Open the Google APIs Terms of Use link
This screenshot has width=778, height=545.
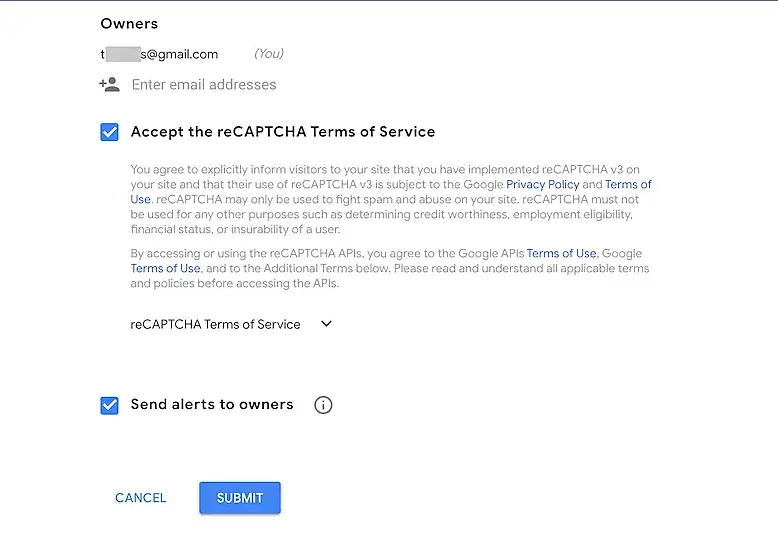561,254
